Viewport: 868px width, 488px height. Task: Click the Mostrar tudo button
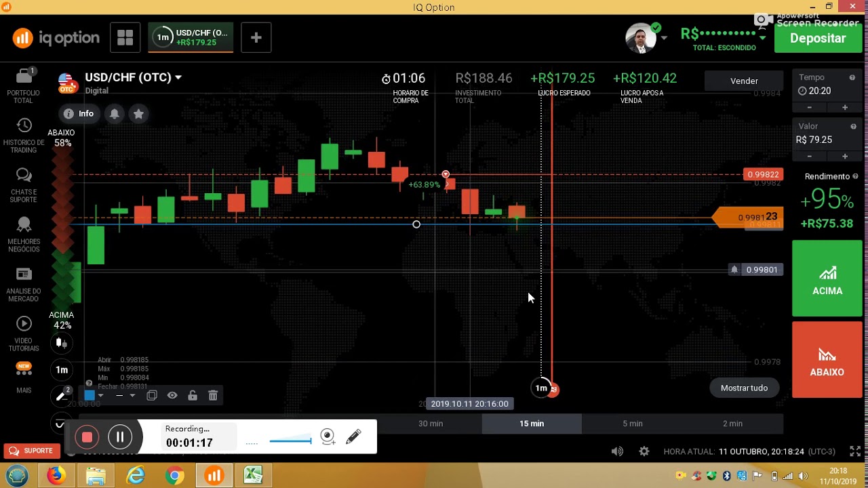pos(744,388)
